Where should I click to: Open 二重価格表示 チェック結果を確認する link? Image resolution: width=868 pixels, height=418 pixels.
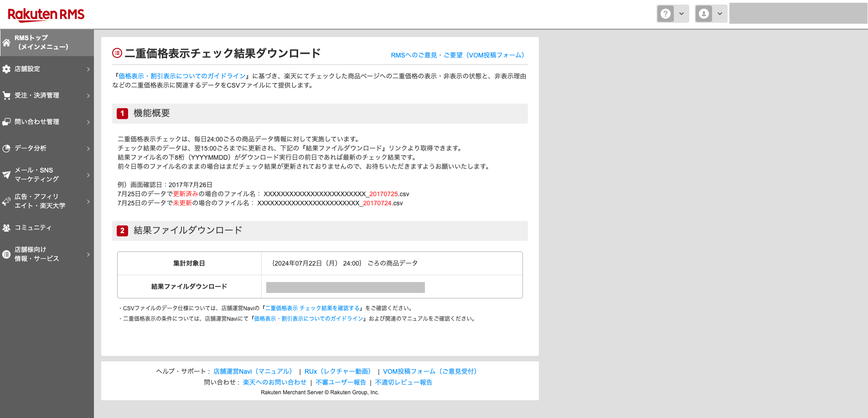coord(311,308)
